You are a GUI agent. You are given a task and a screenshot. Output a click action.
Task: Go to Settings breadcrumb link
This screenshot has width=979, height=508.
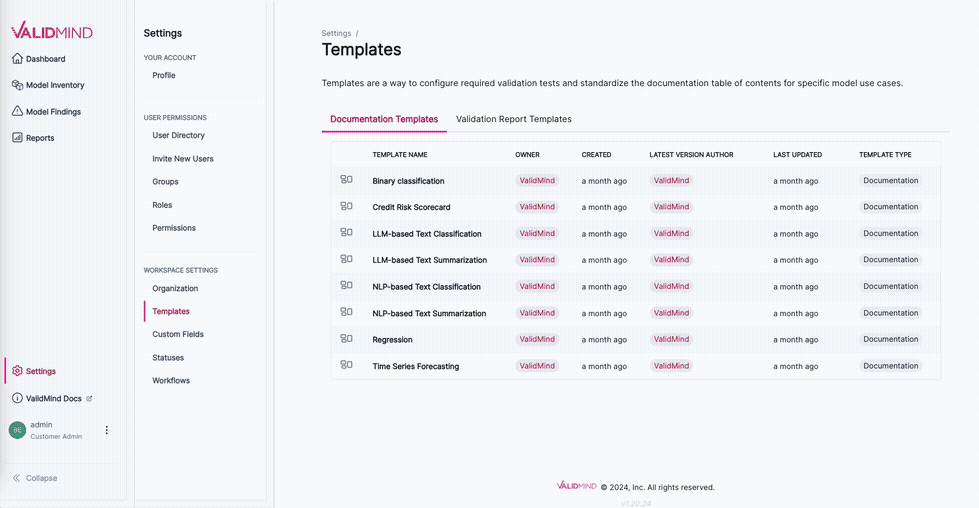pyautogui.click(x=336, y=33)
